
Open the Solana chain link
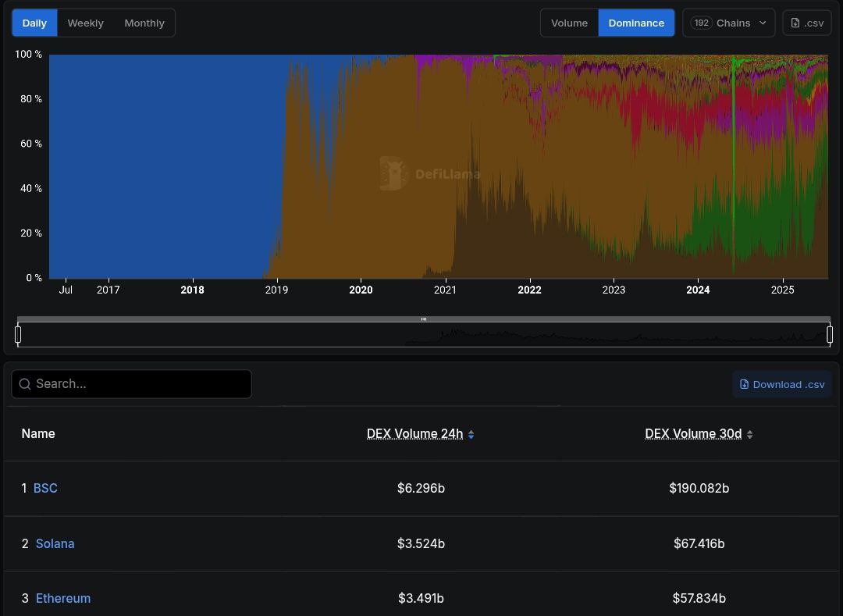pos(55,543)
